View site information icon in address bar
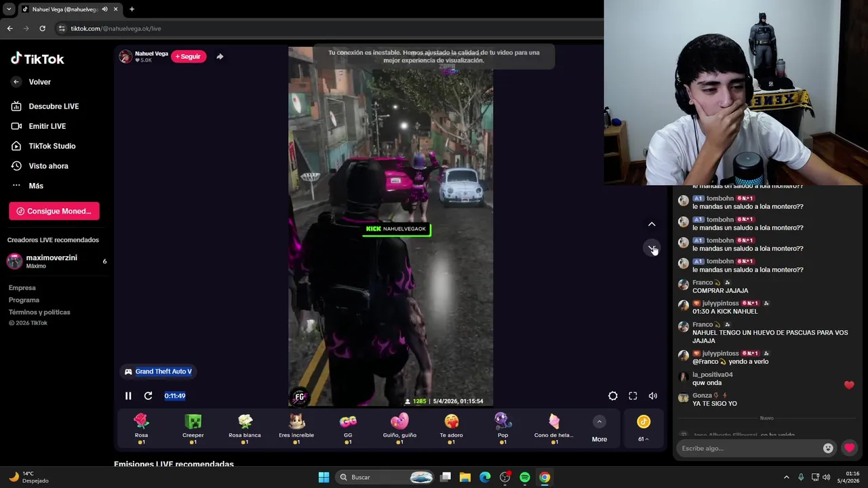Screen dimensions: 868x488 point(62,28)
